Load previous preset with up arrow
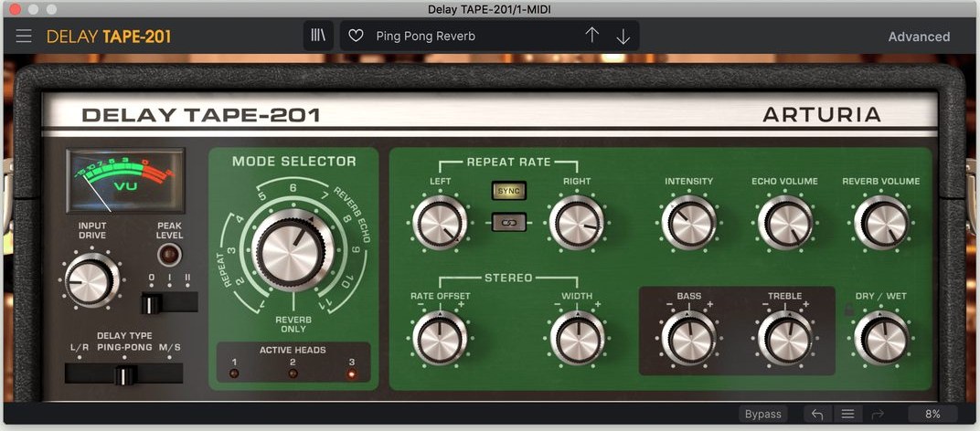Viewport: 980px width, 431px height. tap(591, 36)
